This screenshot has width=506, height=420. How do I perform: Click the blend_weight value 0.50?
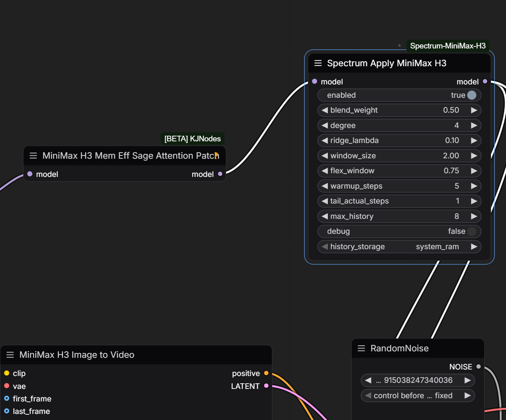click(451, 110)
